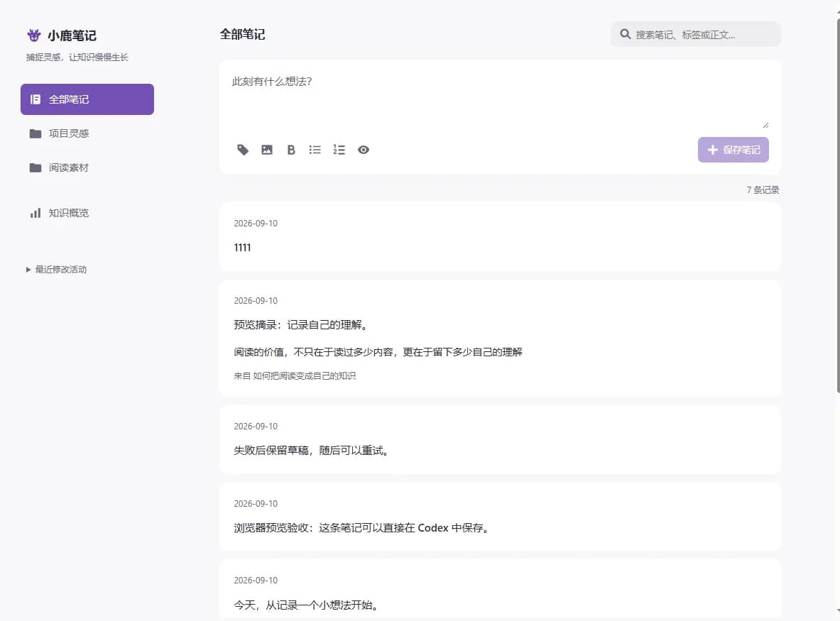Screen dimensions: 840x621
Task: Open the note 失败后保留草稿，随后可以重试。
Action: point(500,439)
